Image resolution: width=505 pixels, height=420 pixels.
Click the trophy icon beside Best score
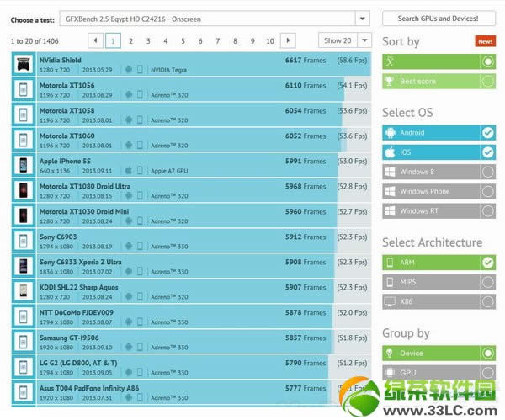pyautogui.click(x=390, y=81)
